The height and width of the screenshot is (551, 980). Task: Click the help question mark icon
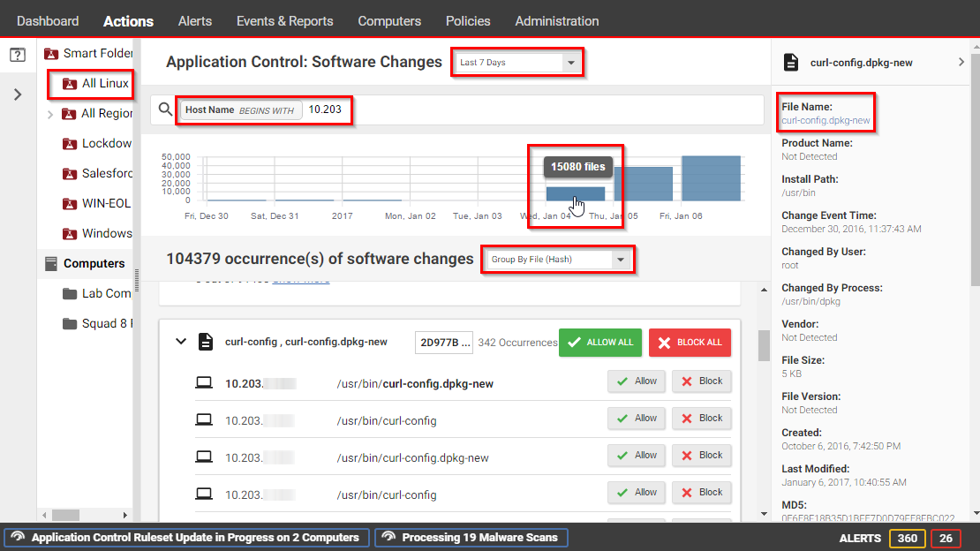(17, 55)
